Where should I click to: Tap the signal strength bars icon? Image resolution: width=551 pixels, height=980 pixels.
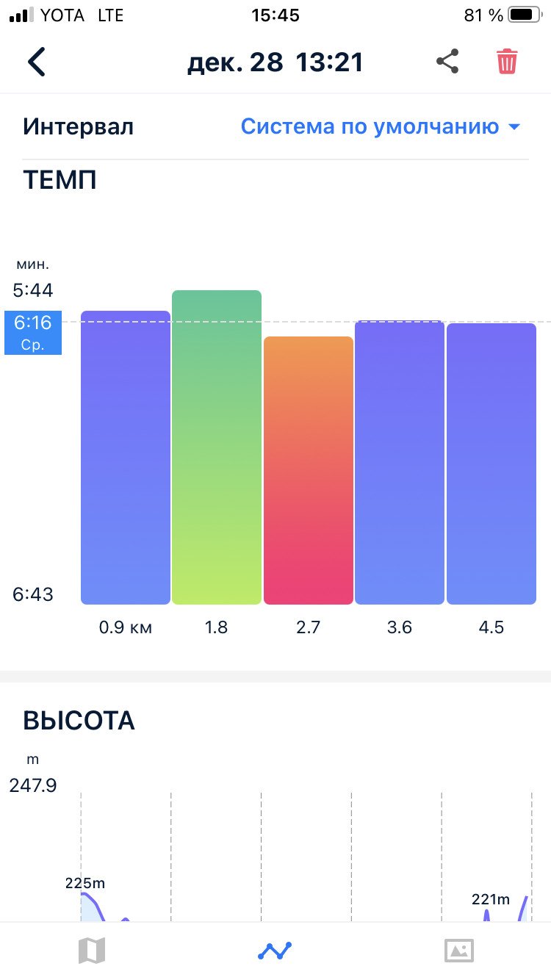(22, 15)
